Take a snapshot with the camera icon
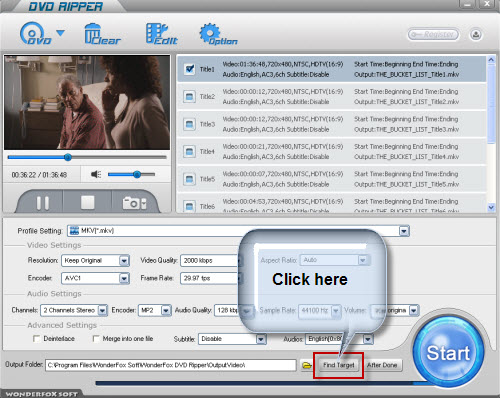500x398 pixels. [134, 203]
